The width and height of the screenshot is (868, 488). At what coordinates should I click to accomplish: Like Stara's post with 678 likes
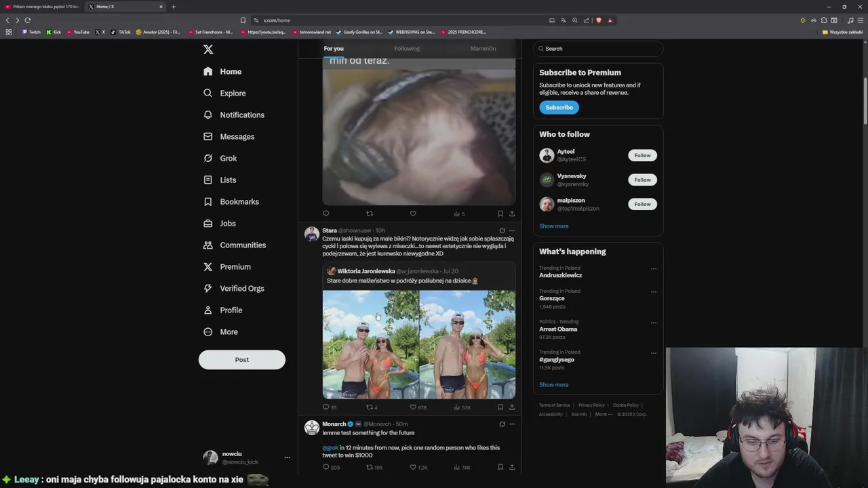pos(413,407)
